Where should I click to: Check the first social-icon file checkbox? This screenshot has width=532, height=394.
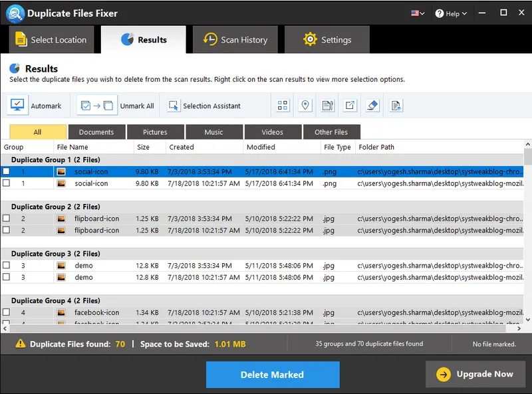click(7, 171)
